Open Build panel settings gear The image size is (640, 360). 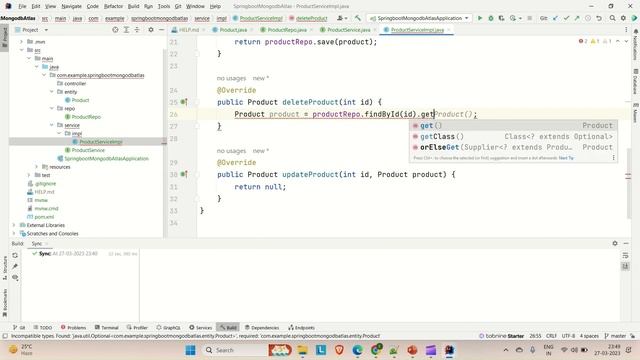(x=615, y=243)
